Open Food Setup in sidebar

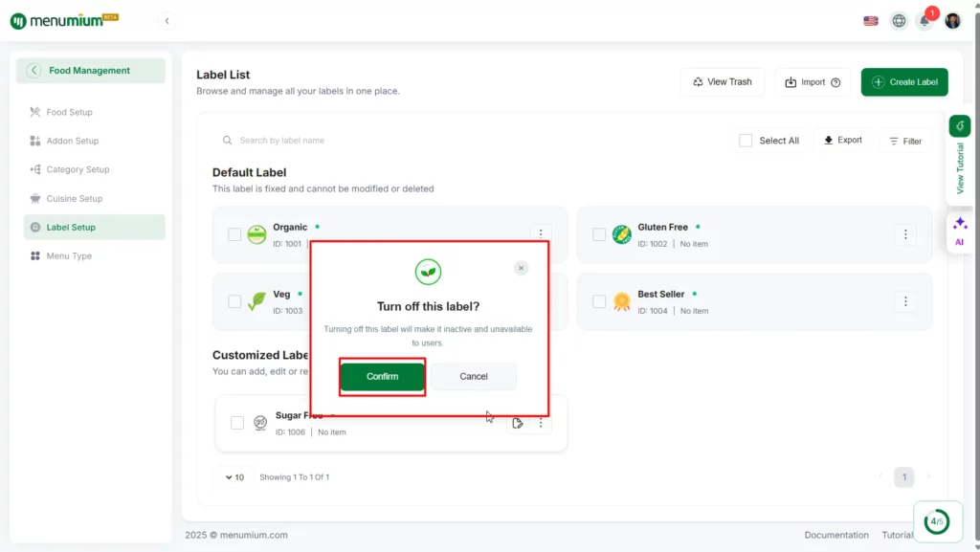click(x=69, y=112)
